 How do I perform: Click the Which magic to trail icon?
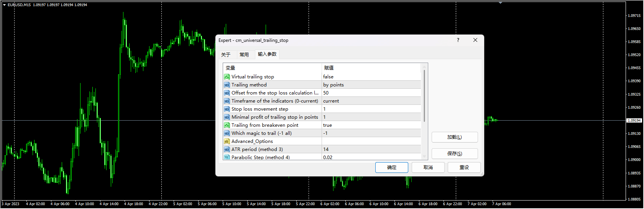(227, 133)
